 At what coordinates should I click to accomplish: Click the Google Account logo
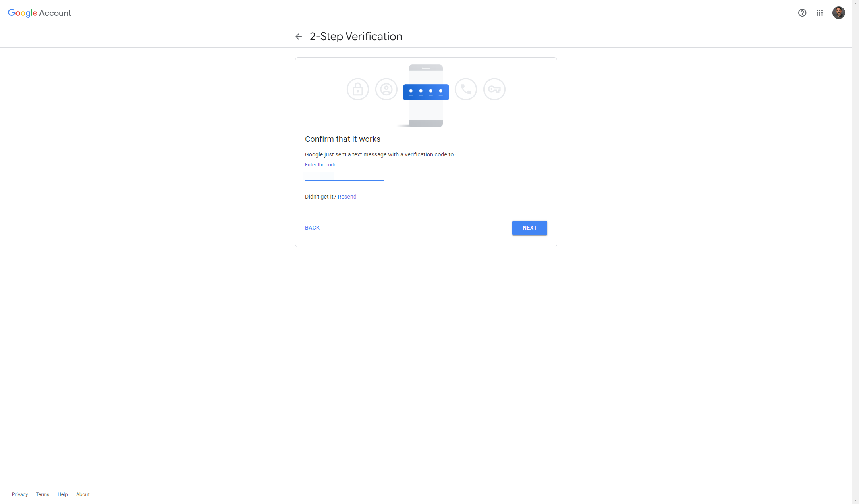click(x=40, y=13)
